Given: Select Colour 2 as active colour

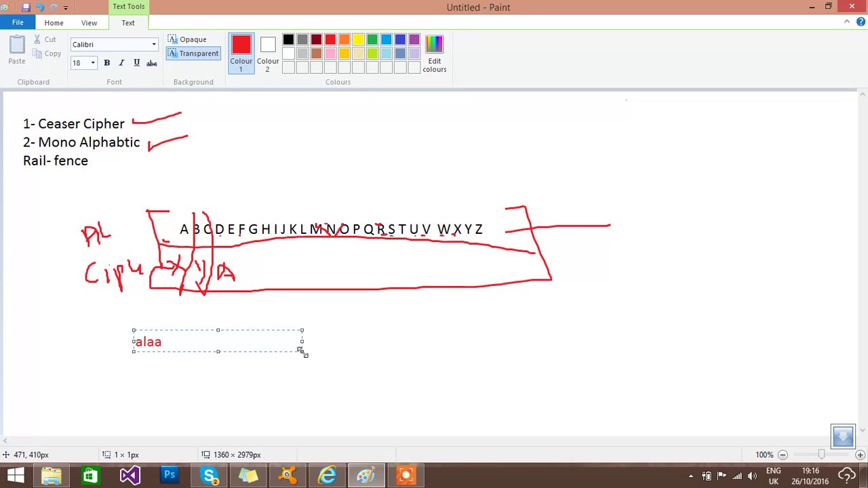Looking at the screenshot, I should click(267, 53).
